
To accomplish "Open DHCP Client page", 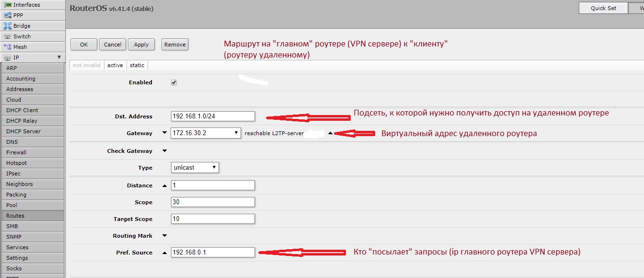I will coord(33,110).
